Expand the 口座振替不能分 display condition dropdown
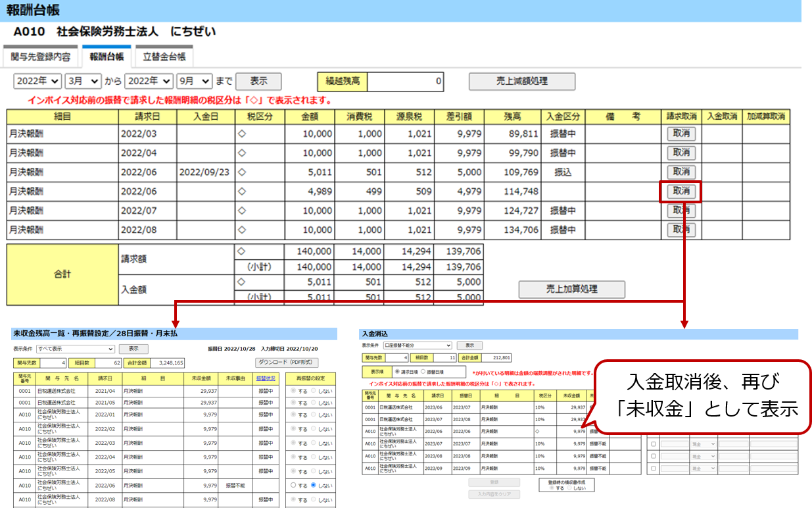Screen dimensions: 812x508 (417, 345)
